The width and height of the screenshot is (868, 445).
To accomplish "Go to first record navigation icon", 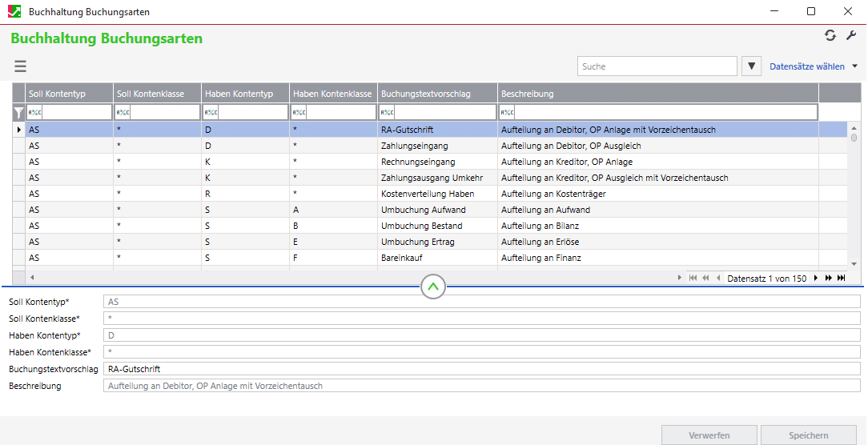I will 693,278.
